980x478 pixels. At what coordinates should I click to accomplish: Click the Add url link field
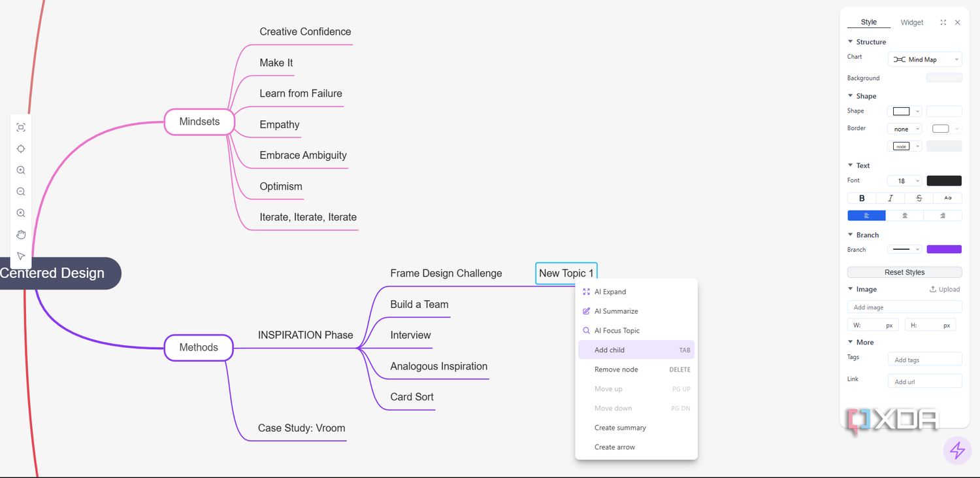click(x=925, y=381)
